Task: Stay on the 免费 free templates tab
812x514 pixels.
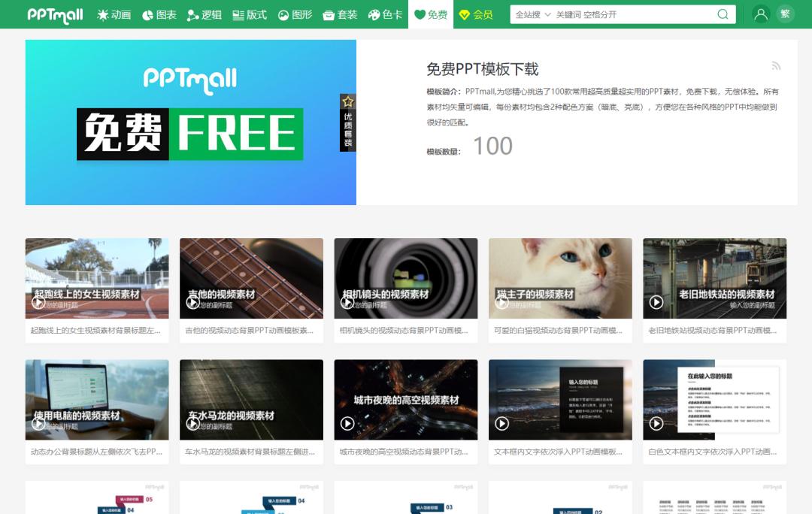Action: 430,14
